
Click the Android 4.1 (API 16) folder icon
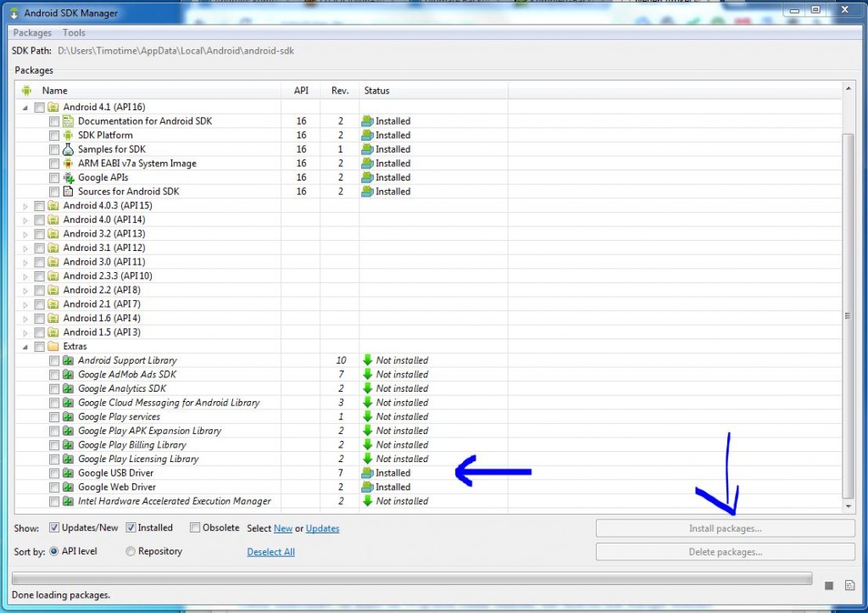pyautogui.click(x=53, y=107)
